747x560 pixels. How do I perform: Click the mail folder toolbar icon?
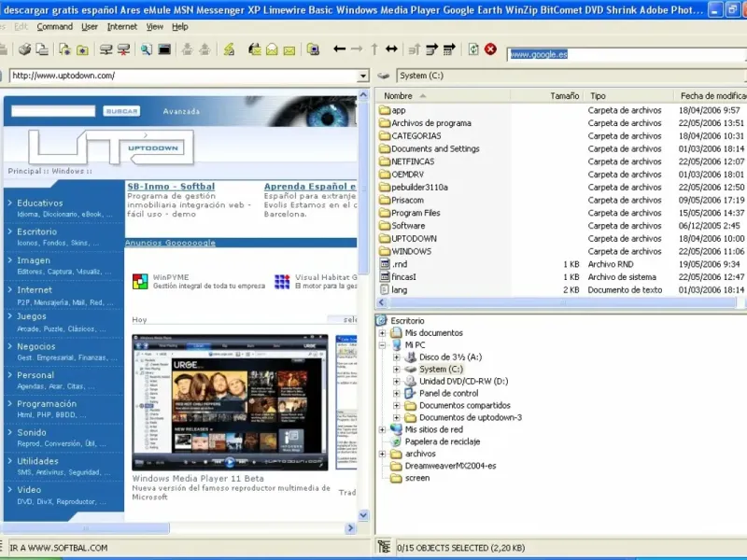pos(254,49)
